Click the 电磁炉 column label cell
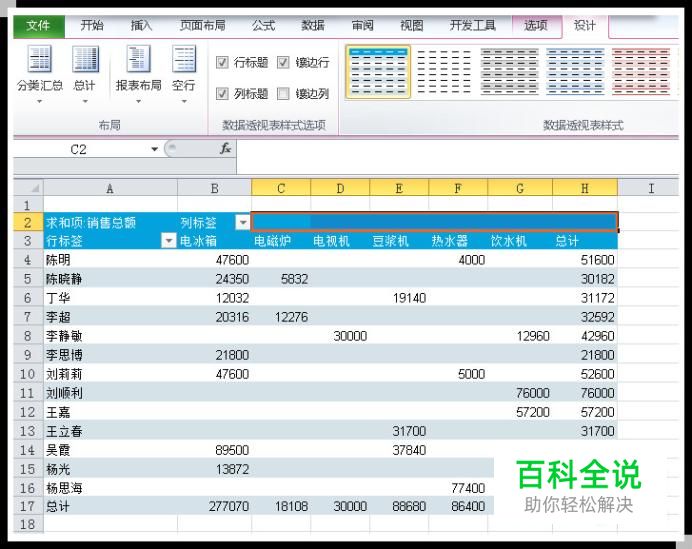 tap(281, 241)
